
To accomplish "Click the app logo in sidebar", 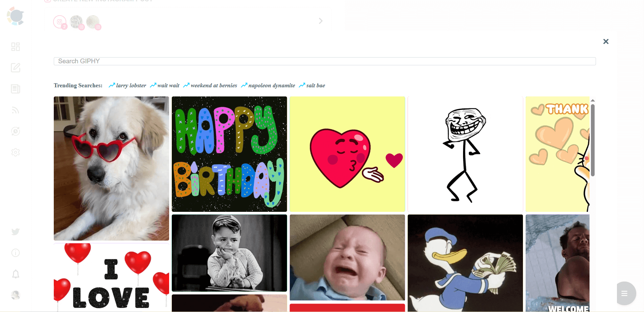I will (16, 16).
